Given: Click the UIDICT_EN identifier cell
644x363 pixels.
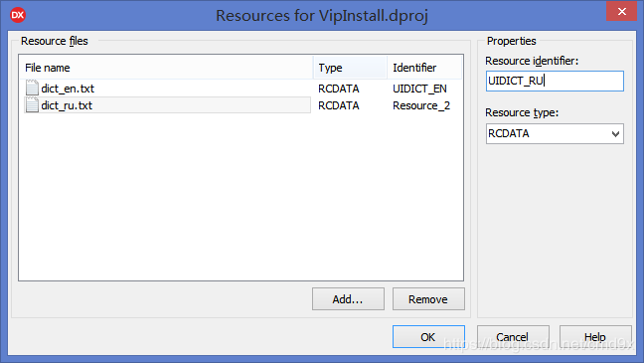Looking at the screenshot, I should pos(419,89).
